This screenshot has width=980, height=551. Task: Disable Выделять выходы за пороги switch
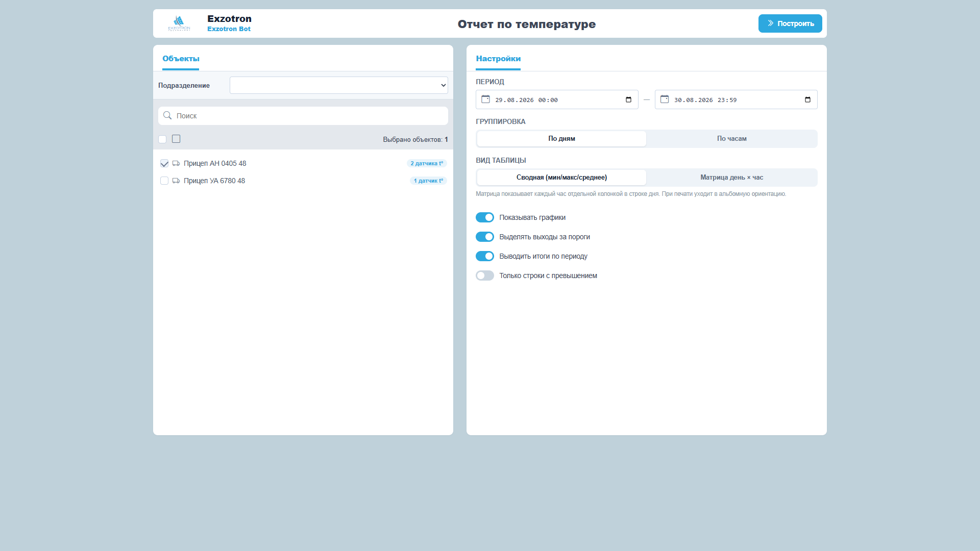click(x=485, y=237)
